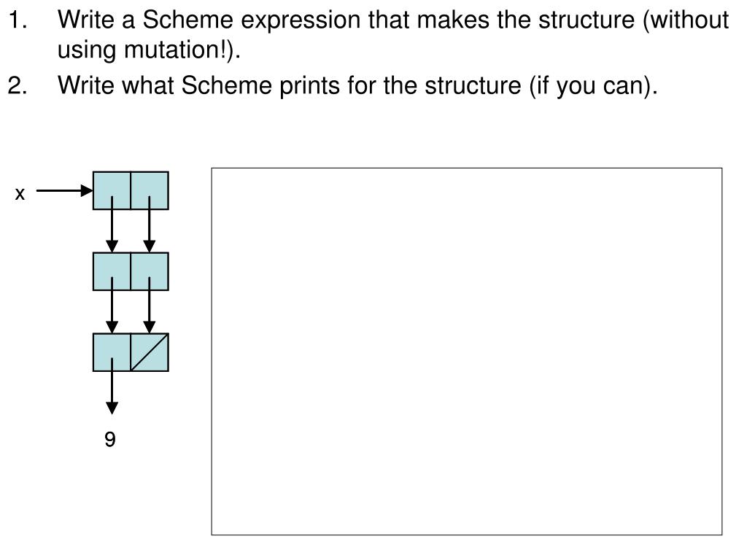
Task: Click the arrowhead from middle car to bottom pair
Action: point(112,327)
